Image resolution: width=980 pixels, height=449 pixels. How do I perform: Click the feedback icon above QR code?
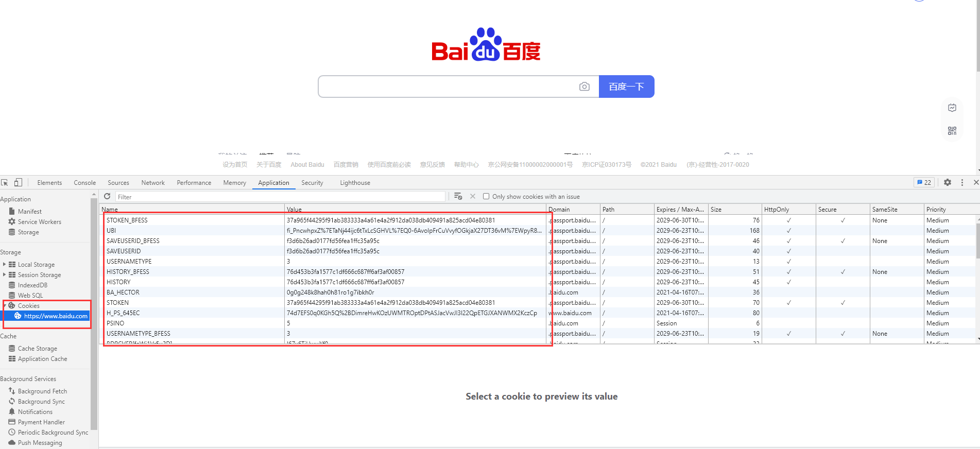point(952,108)
